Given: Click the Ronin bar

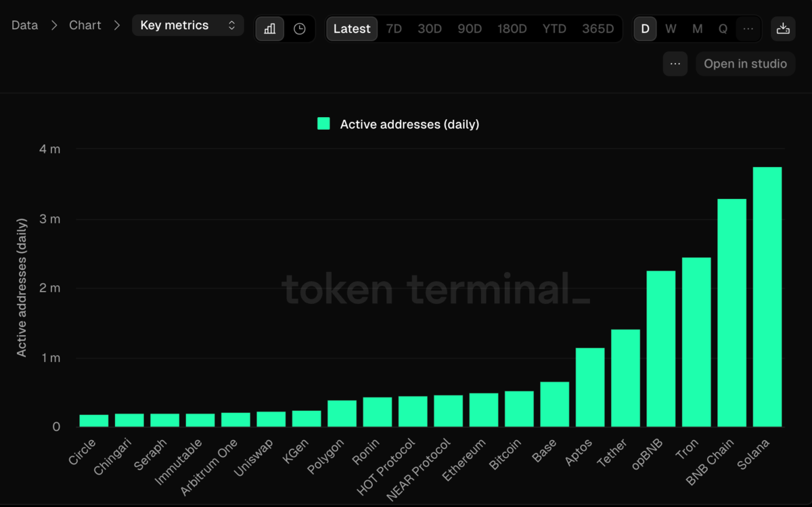Looking at the screenshot, I should (378, 412).
